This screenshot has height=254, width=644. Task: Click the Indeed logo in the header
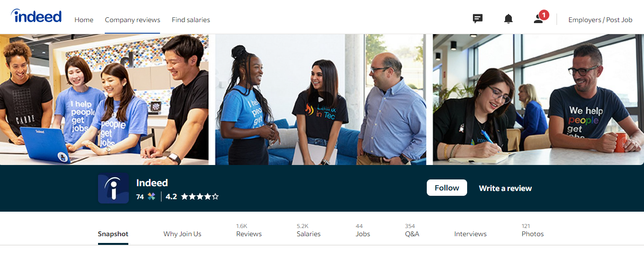click(x=37, y=17)
